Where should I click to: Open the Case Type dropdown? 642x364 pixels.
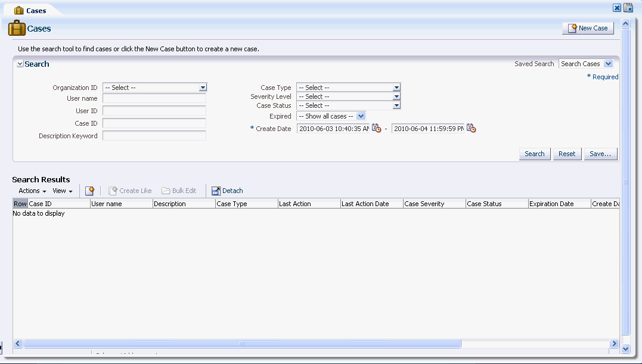pos(396,87)
